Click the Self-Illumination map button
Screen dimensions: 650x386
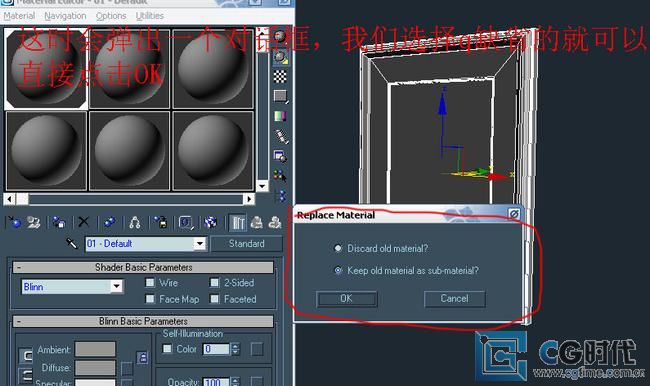[257, 349]
